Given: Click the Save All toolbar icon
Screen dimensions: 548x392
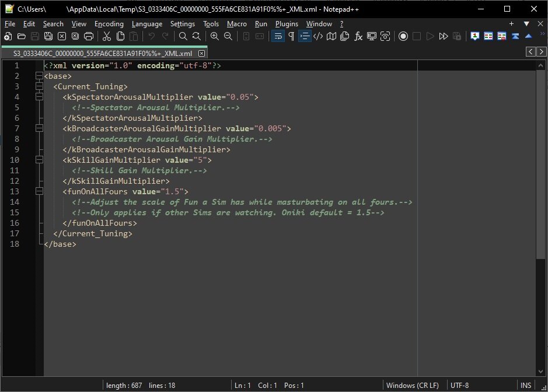Looking at the screenshot, I should [x=48, y=36].
